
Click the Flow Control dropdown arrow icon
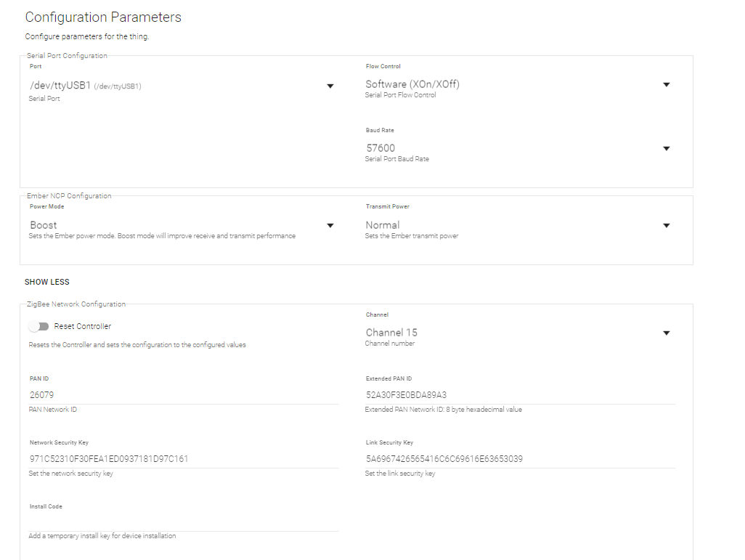(x=666, y=85)
